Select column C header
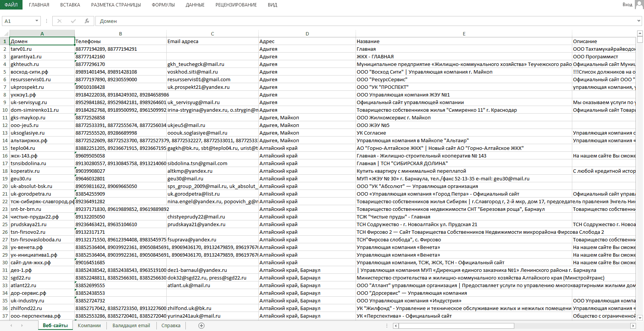The width and height of the screenshot is (644, 331). click(213, 34)
